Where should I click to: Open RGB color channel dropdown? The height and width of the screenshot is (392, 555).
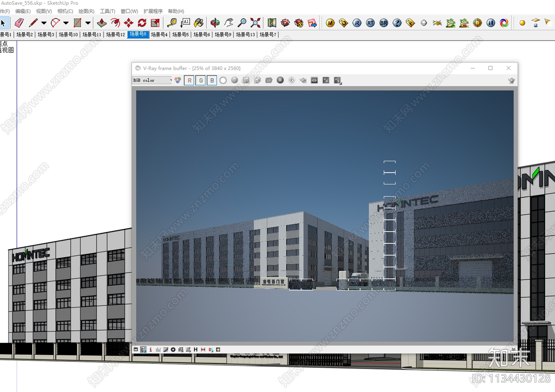tap(152, 80)
